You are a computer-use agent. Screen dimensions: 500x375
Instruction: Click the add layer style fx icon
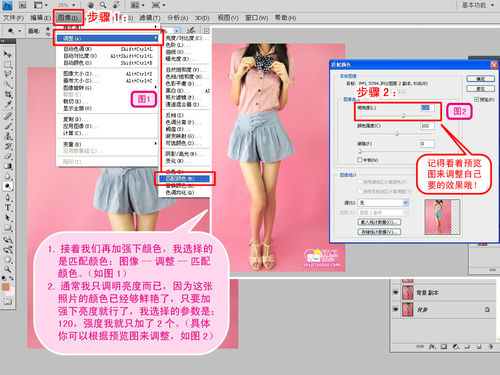click(x=432, y=347)
